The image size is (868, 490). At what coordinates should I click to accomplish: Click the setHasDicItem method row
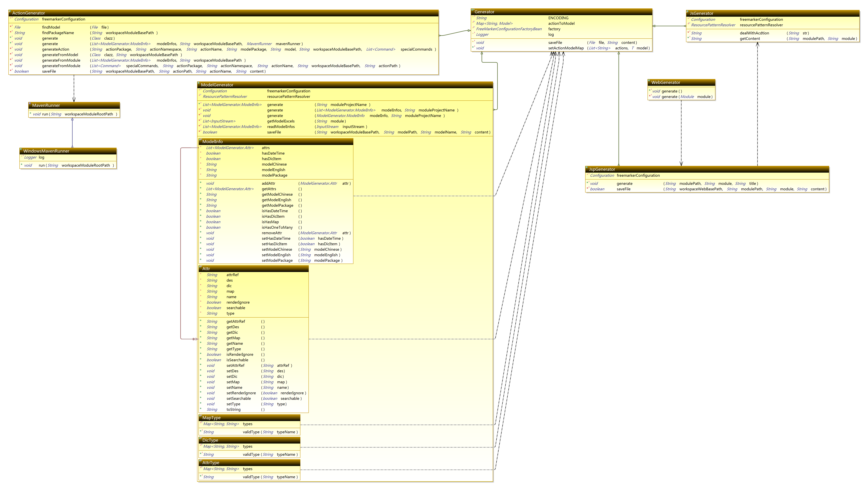(276, 244)
